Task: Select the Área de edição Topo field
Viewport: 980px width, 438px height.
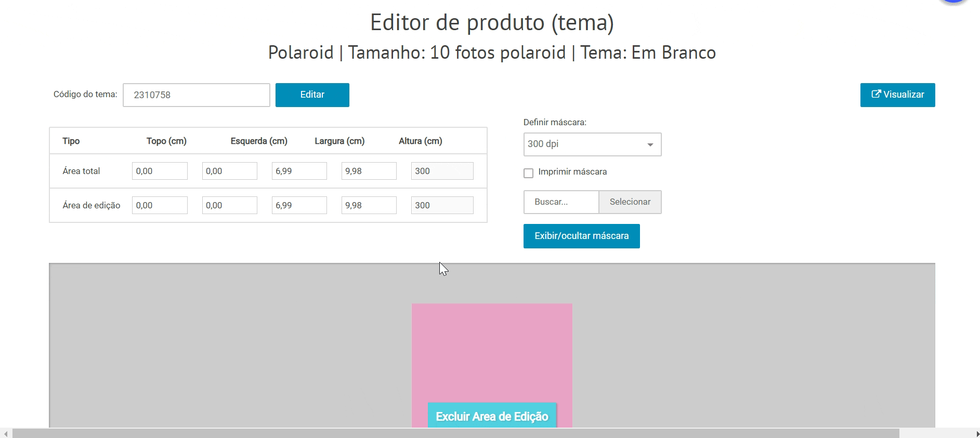Action: 160,205
